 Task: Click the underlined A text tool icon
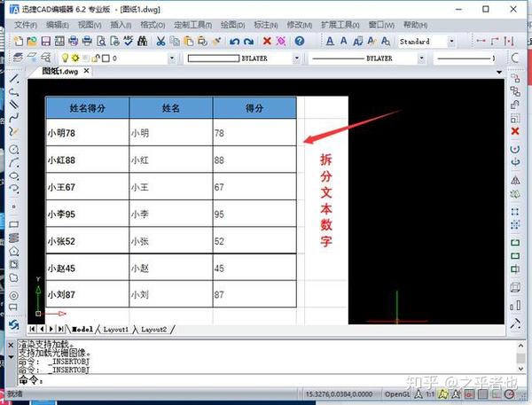coord(330,41)
